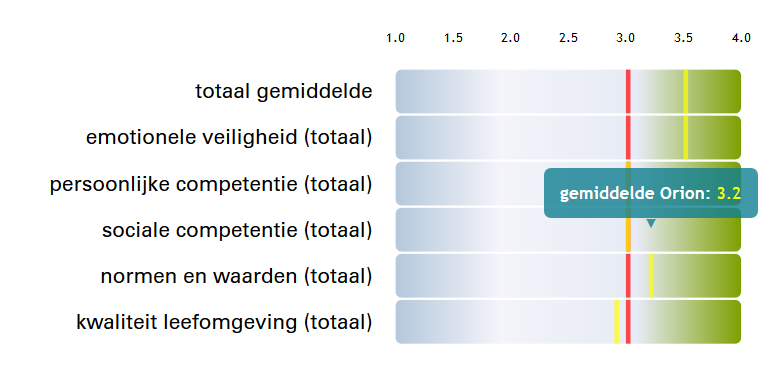Click the red marker on totaal gemiddelde bar
782x387 pixels.
pyautogui.click(x=628, y=91)
